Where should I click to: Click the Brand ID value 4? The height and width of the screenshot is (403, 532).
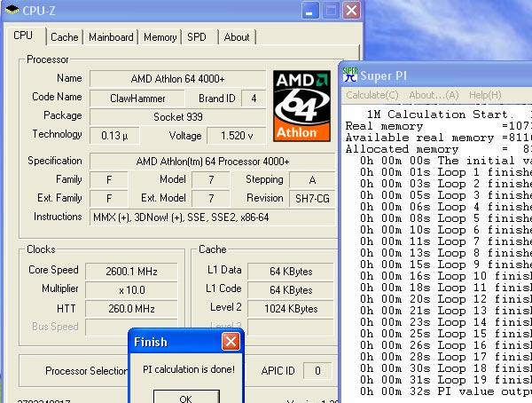click(x=254, y=99)
